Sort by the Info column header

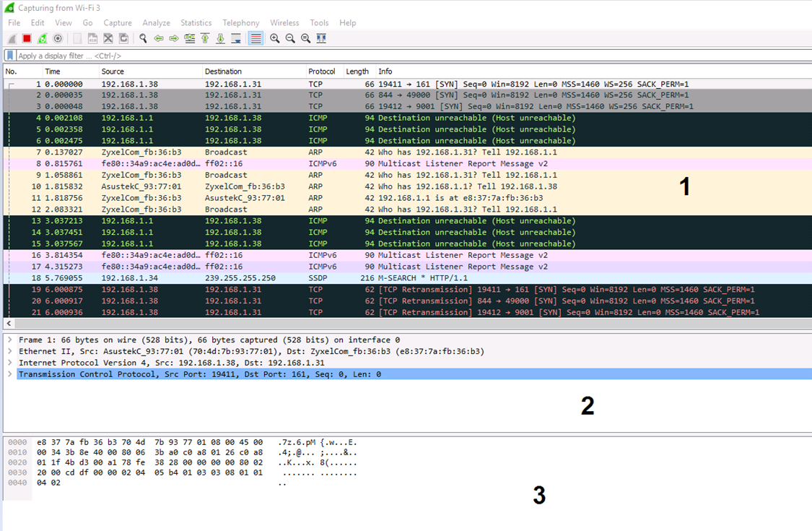tap(593, 72)
